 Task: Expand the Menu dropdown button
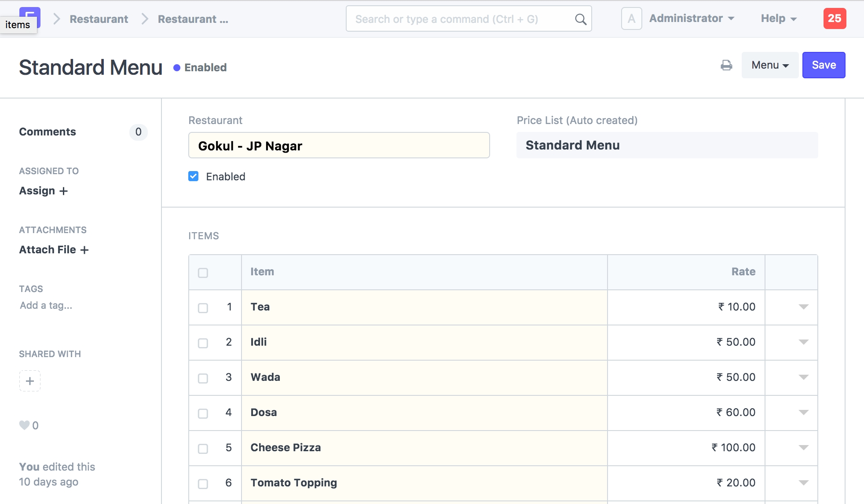coord(769,65)
